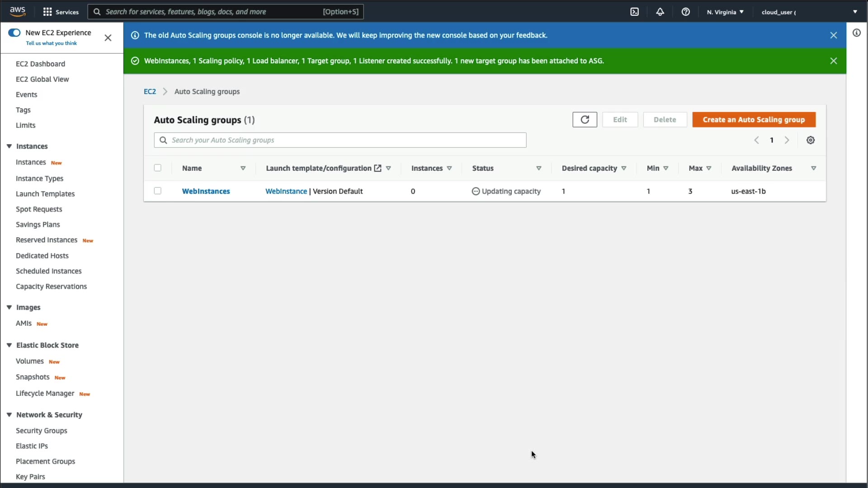
Task: Open the WebInstances group link
Action: [206, 191]
